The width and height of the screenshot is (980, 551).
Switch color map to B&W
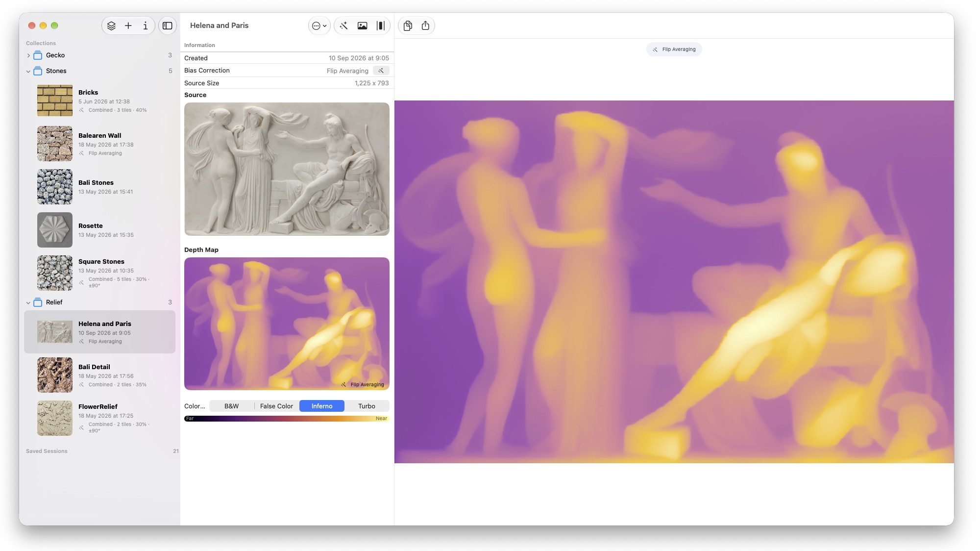[232, 406]
